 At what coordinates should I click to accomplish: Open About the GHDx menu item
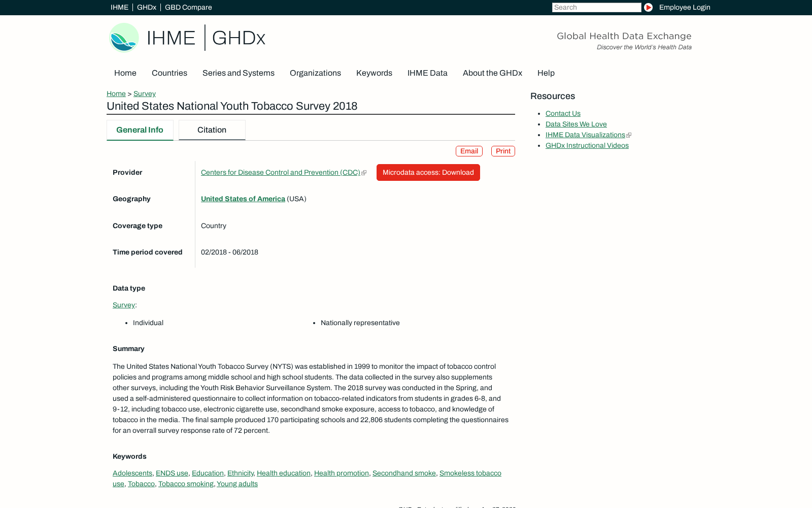492,73
